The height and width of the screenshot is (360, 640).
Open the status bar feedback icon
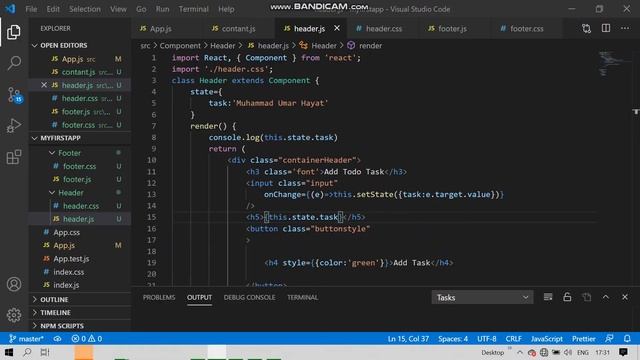[609, 339]
